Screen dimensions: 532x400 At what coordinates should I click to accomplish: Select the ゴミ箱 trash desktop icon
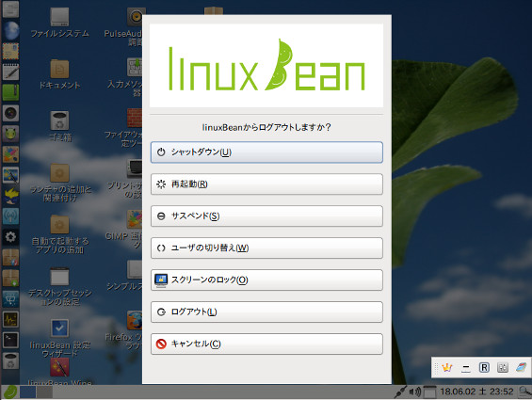59,126
